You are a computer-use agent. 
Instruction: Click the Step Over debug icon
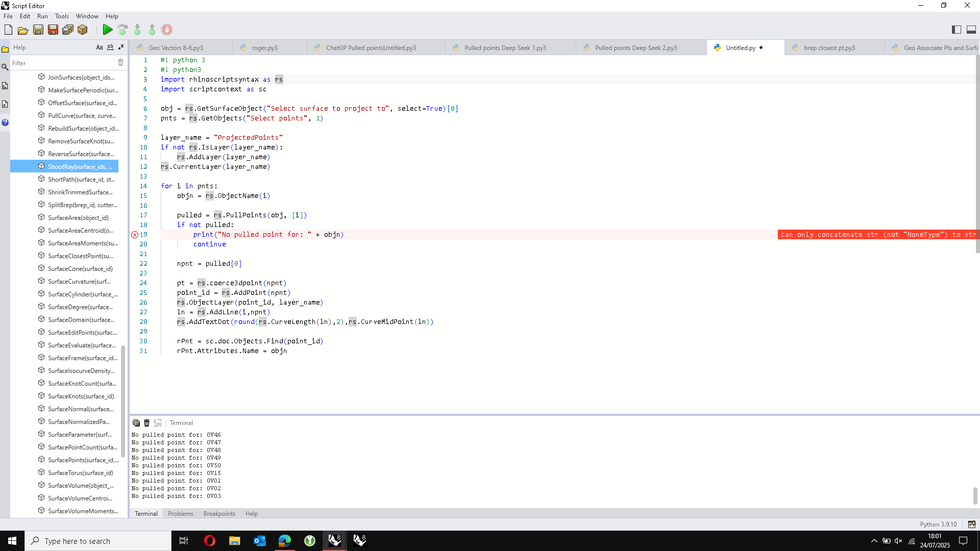click(122, 30)
